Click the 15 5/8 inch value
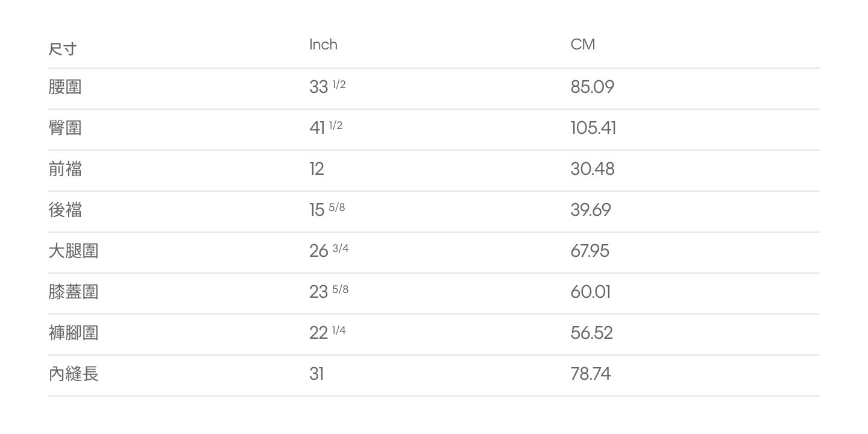This screenshot has height=434, width=868. (327, 209)
